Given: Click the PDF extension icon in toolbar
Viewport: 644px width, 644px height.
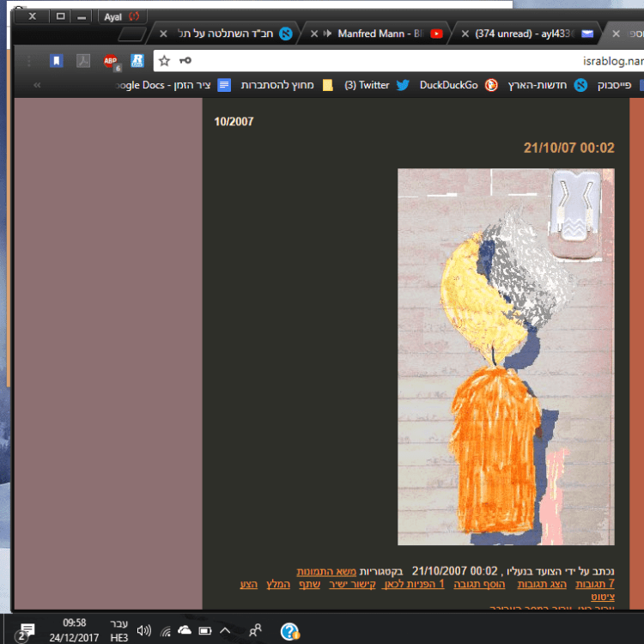Looking at the screenshot, I should click(x=83, y=61).
